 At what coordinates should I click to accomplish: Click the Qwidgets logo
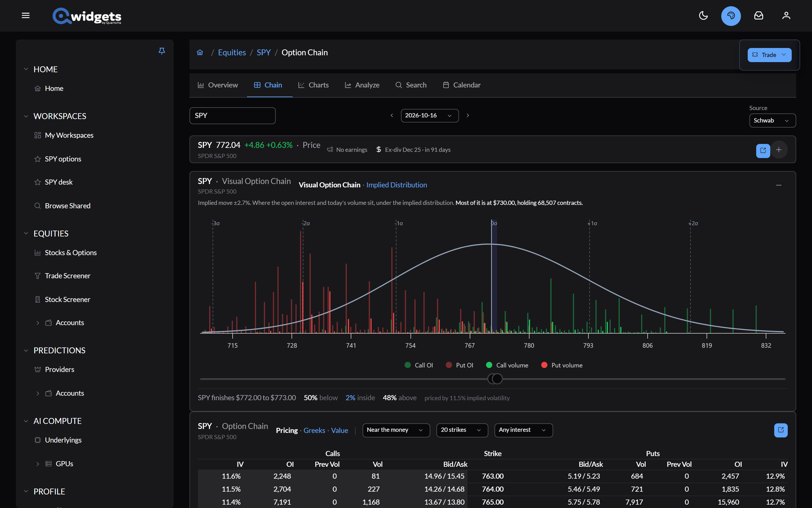pos(87,16)
